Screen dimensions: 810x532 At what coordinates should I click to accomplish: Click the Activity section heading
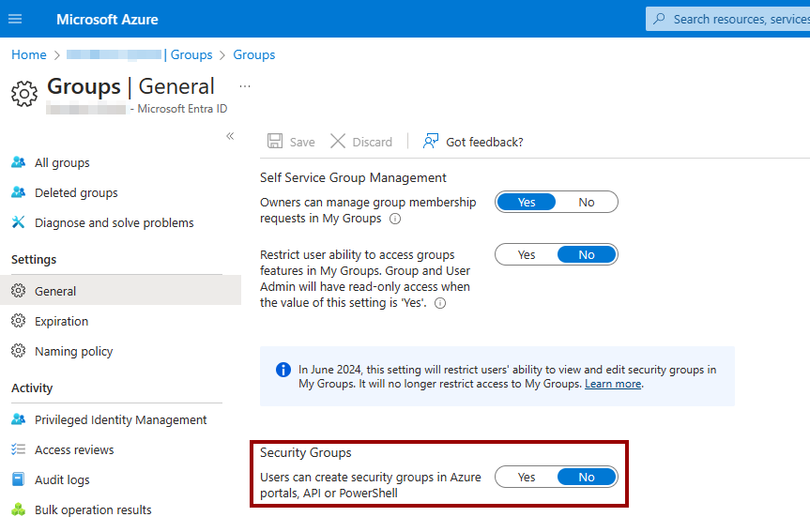32,388
